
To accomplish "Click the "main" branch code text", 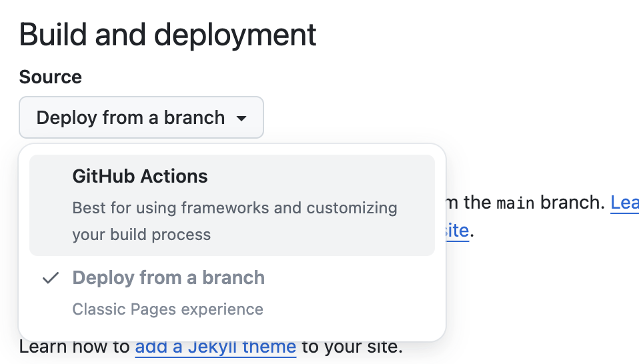I will point(516,203).
